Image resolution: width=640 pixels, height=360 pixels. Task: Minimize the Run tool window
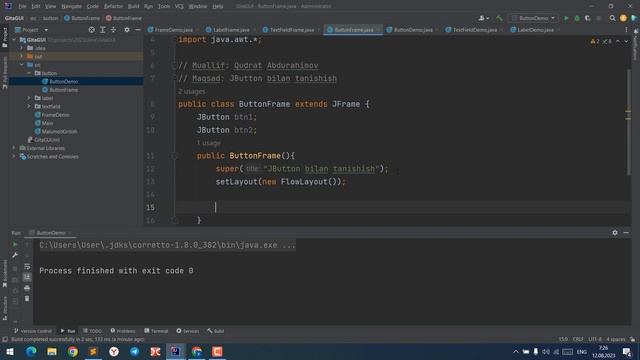pos(626,233)
